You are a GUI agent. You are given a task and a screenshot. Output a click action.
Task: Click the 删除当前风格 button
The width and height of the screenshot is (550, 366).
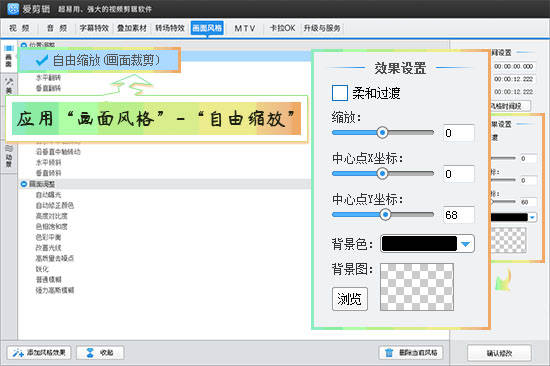point(411,353)
